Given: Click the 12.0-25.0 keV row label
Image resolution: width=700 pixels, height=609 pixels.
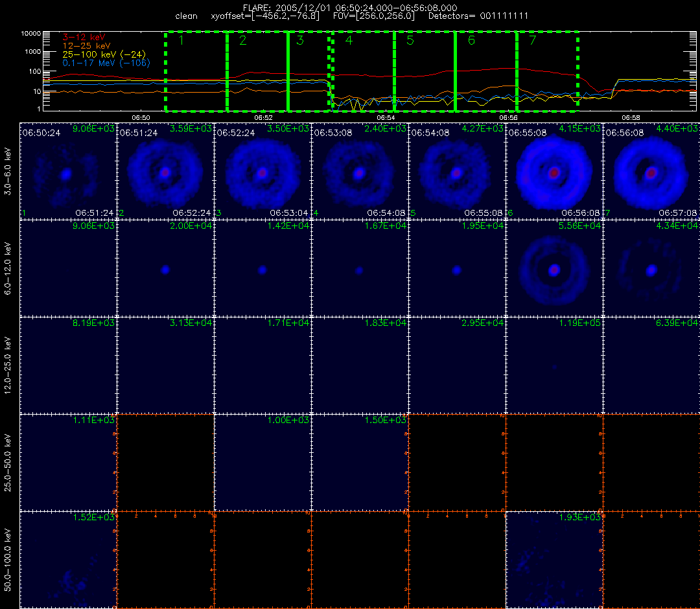Looking at the screenshot, I should tap(8, 365).
